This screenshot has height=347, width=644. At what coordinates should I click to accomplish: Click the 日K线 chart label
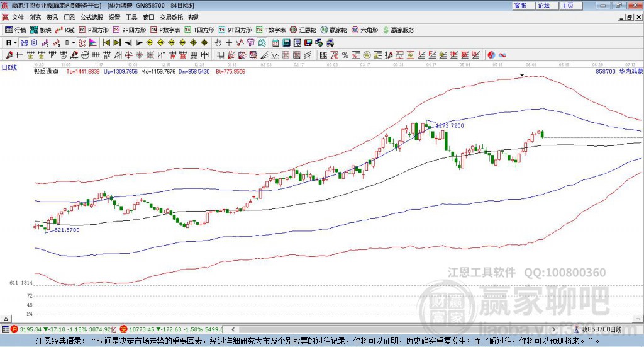click(9, 67)
